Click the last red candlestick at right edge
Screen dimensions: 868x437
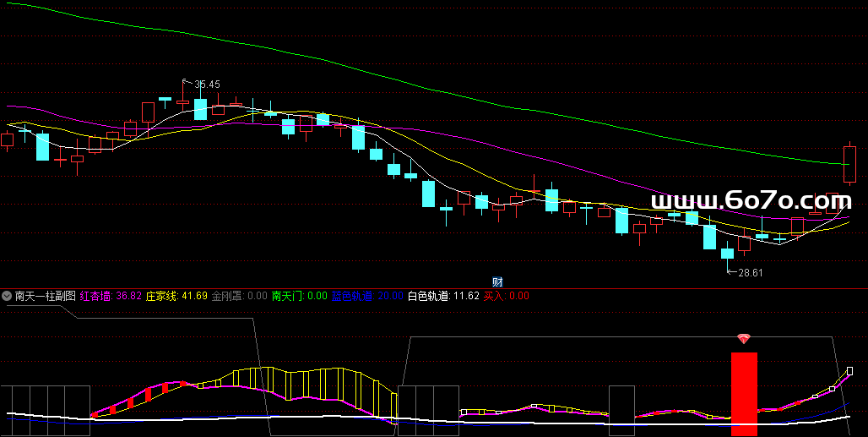849,163
